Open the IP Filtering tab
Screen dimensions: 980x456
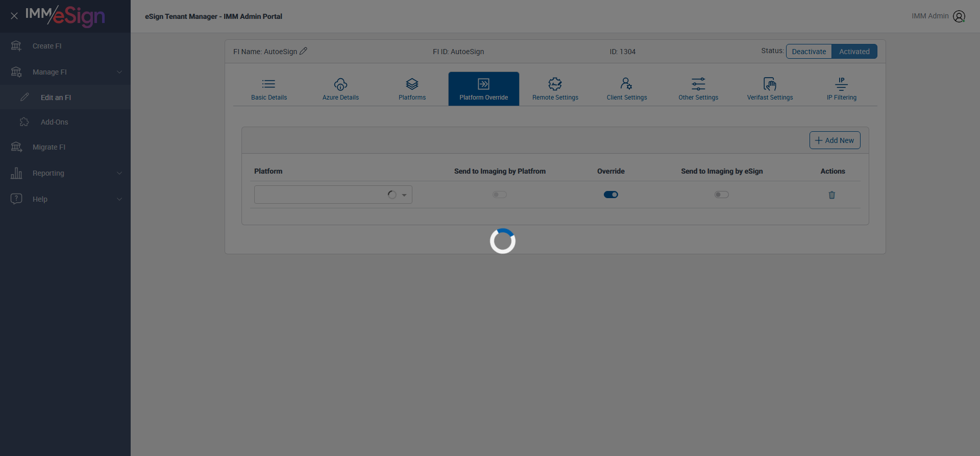(842, 89)
